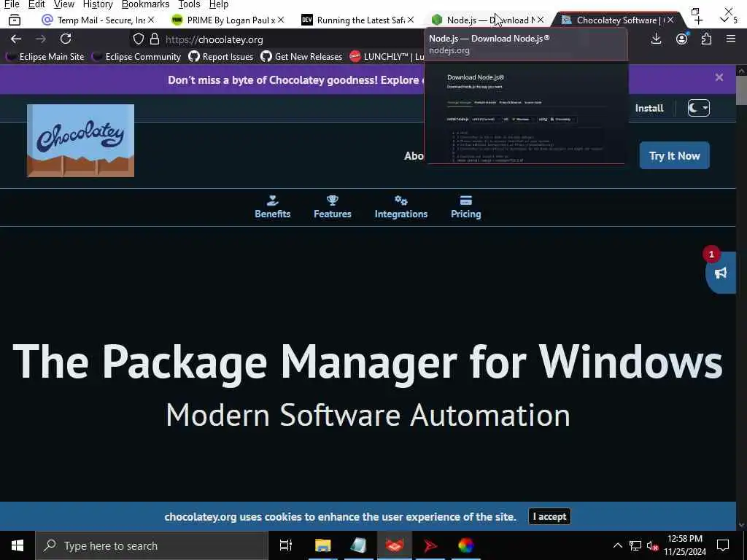Open the History menu
Screen dimensions: 747x560
[98, 4]
